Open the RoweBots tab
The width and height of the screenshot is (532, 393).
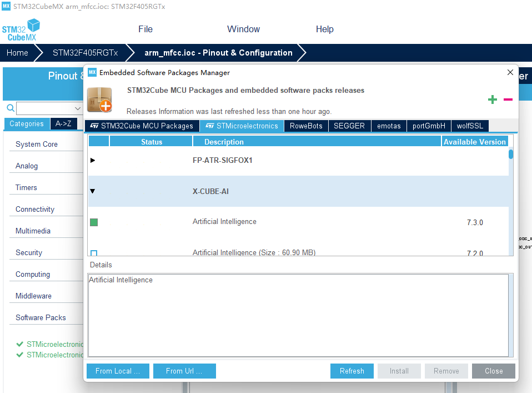point(306,126)
